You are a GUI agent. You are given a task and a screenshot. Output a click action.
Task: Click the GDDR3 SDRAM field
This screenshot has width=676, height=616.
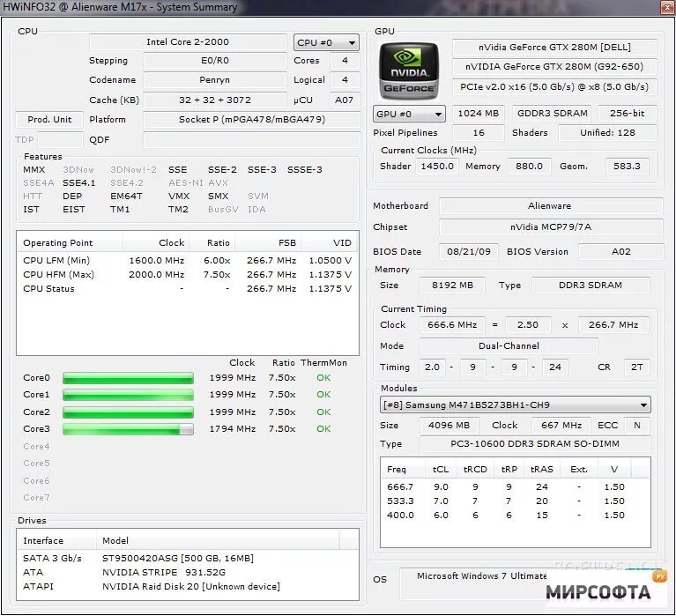[x=553, y=114]
